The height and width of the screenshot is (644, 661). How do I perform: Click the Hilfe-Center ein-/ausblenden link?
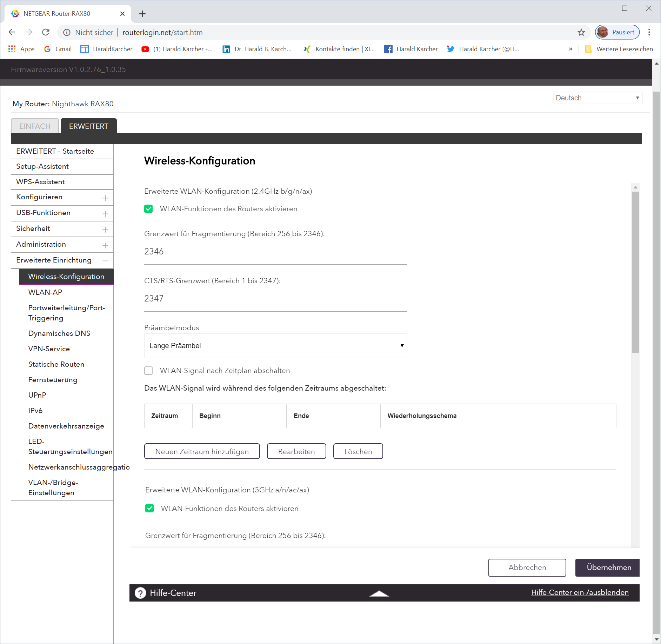coord(580,593)
